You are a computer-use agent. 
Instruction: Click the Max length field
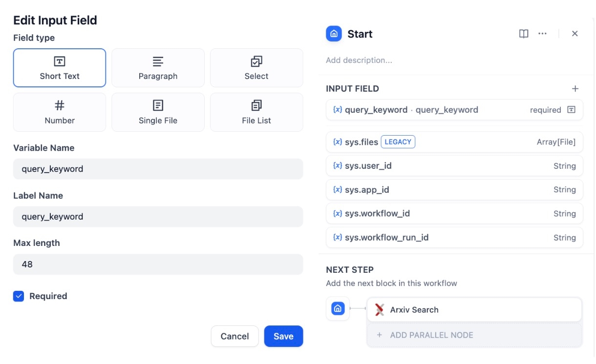pos(158,264)
